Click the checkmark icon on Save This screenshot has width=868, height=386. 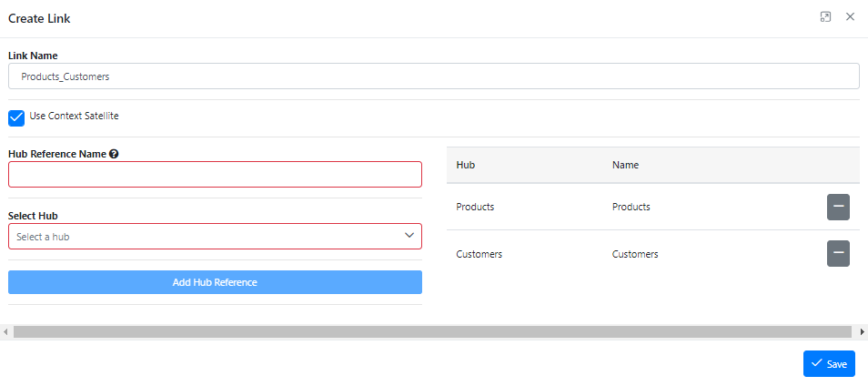(x=816, y=363)
